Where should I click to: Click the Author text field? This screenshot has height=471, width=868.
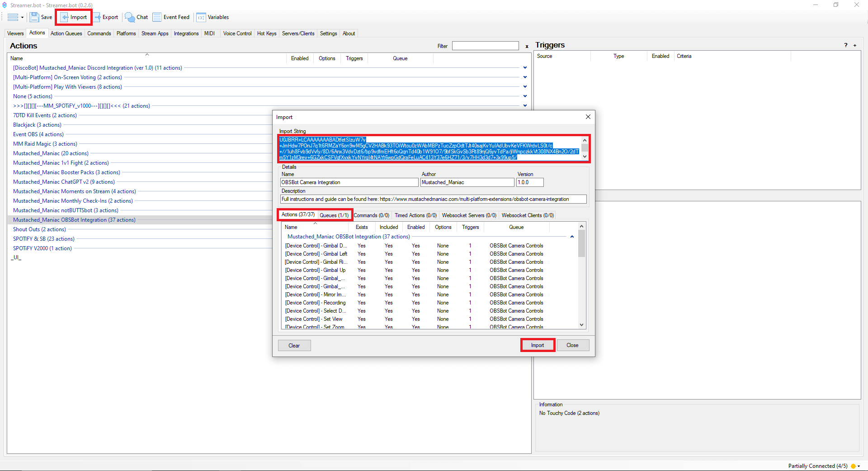(467, 182)
